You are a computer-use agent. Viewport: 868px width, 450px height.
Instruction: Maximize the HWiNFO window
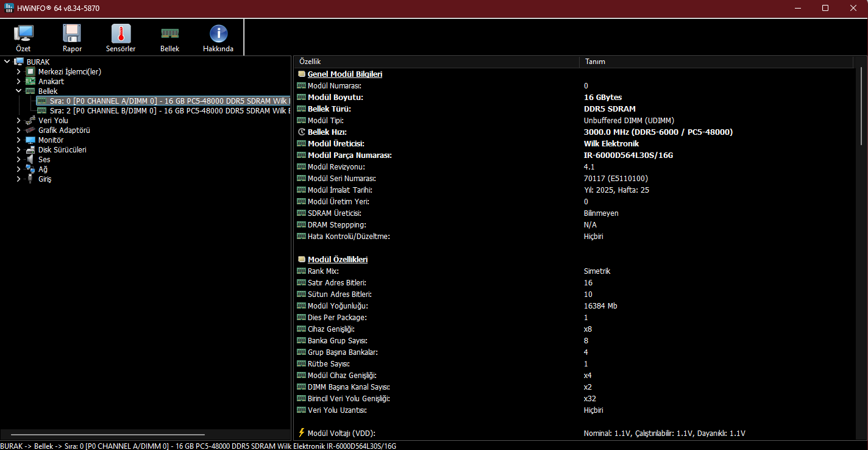point(825,8)
